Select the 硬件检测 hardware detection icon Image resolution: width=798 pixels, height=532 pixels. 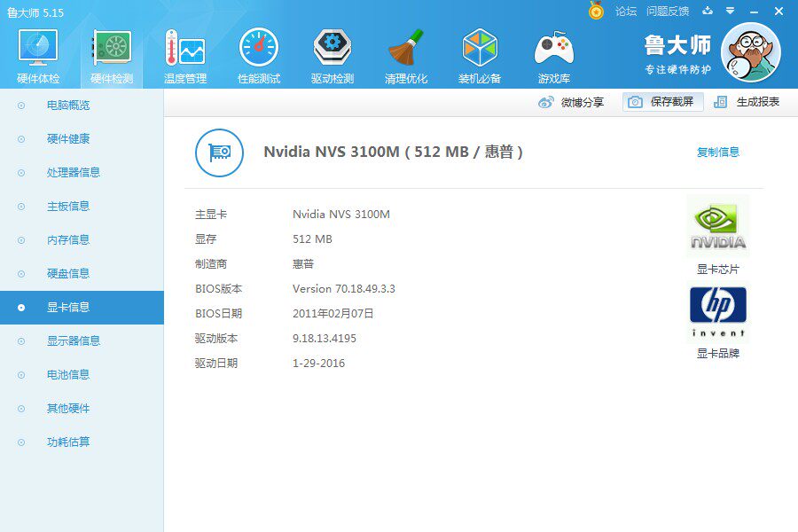[x=112, y=47]
